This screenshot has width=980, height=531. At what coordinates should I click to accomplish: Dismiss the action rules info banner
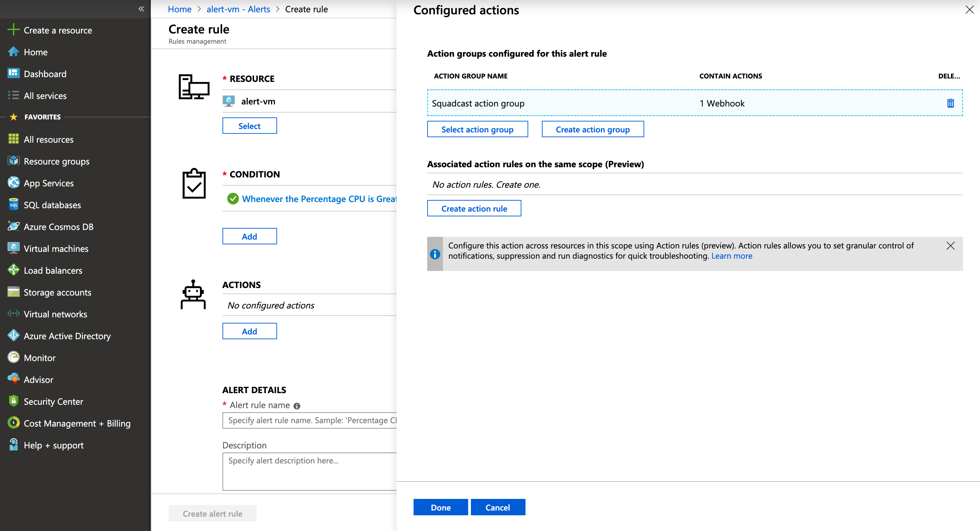click(x=950, y=246)
